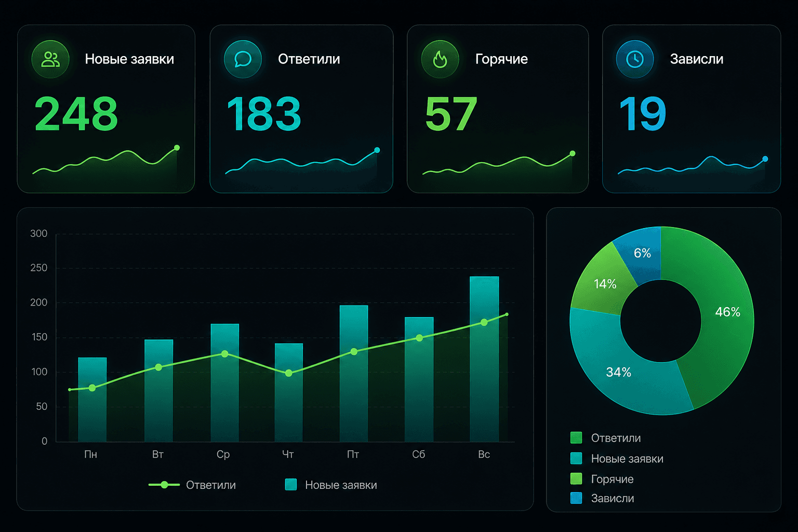Toggle Ответили line series in bar chart legend
The image size is (798, 532).
tap(192, 485)
